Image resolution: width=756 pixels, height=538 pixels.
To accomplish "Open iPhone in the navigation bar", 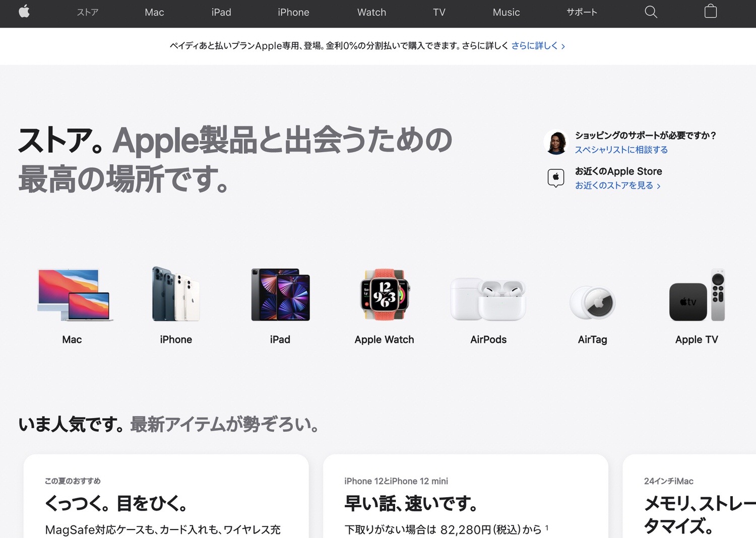I will pos(293,12).
